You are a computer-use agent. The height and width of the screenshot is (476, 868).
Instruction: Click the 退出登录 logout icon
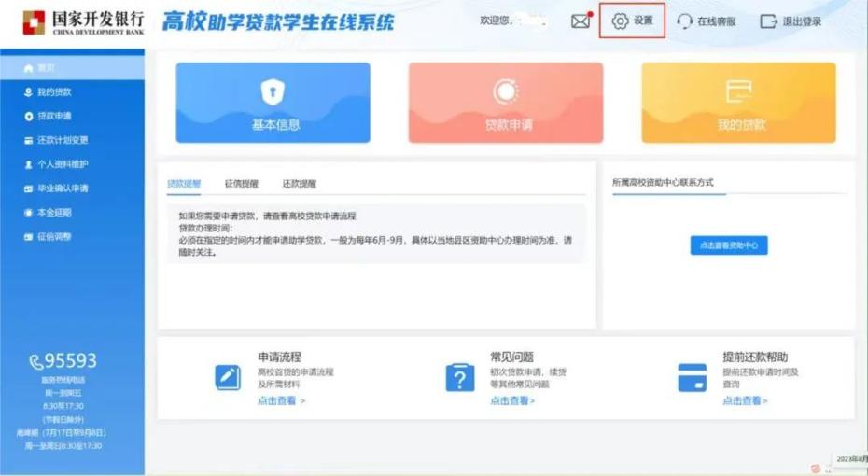(768, 21)
